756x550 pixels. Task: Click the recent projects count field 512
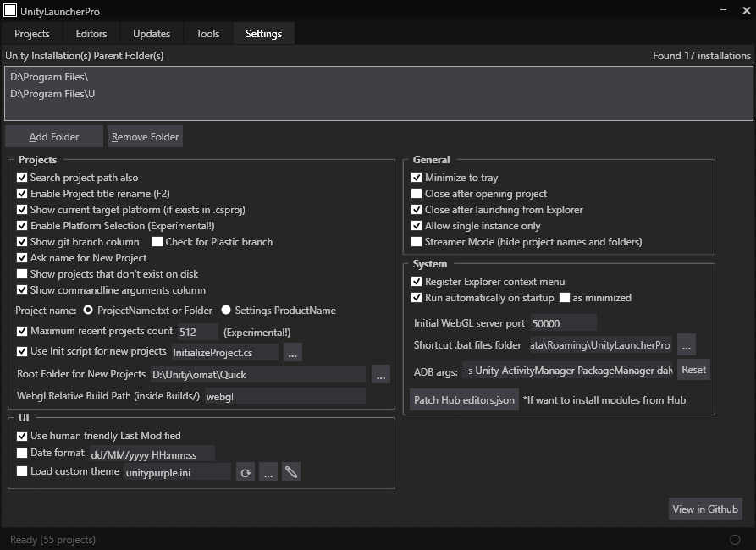point(198,332)
